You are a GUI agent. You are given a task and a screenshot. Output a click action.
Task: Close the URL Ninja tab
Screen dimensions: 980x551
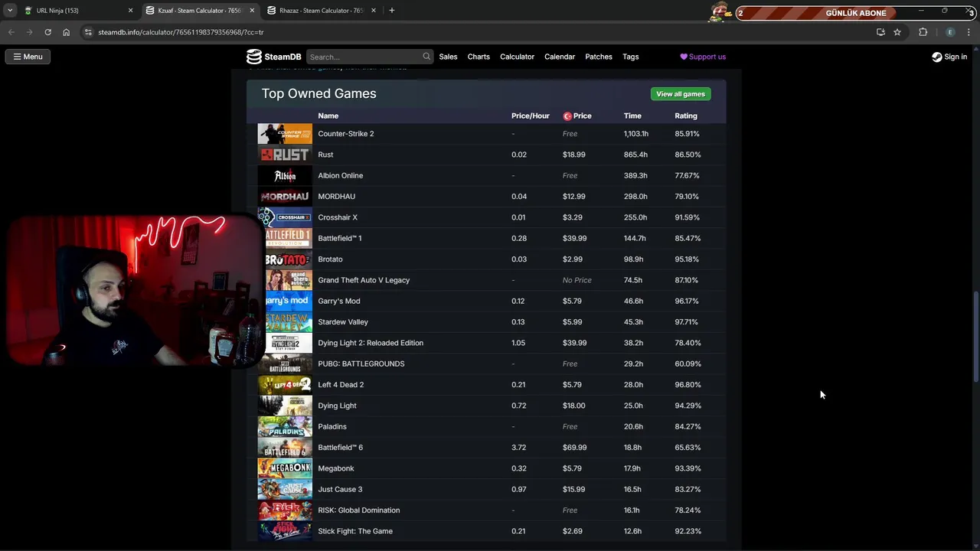(130, 11)
